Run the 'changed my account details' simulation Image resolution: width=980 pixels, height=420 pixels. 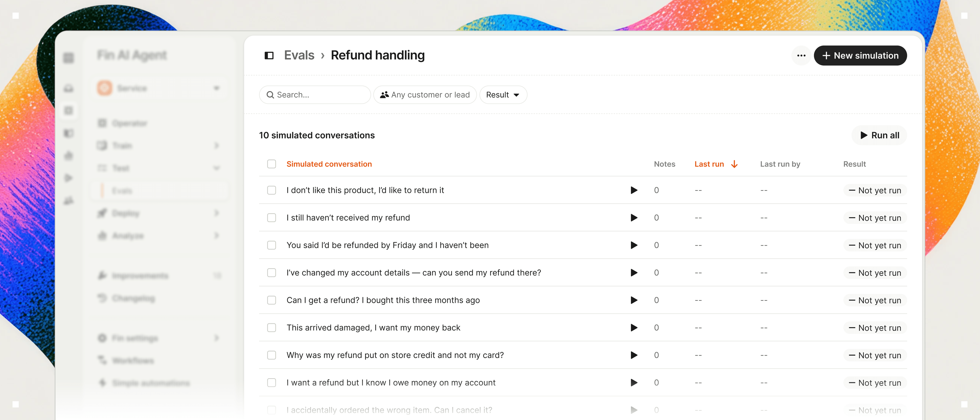click(x=634, y=273)
